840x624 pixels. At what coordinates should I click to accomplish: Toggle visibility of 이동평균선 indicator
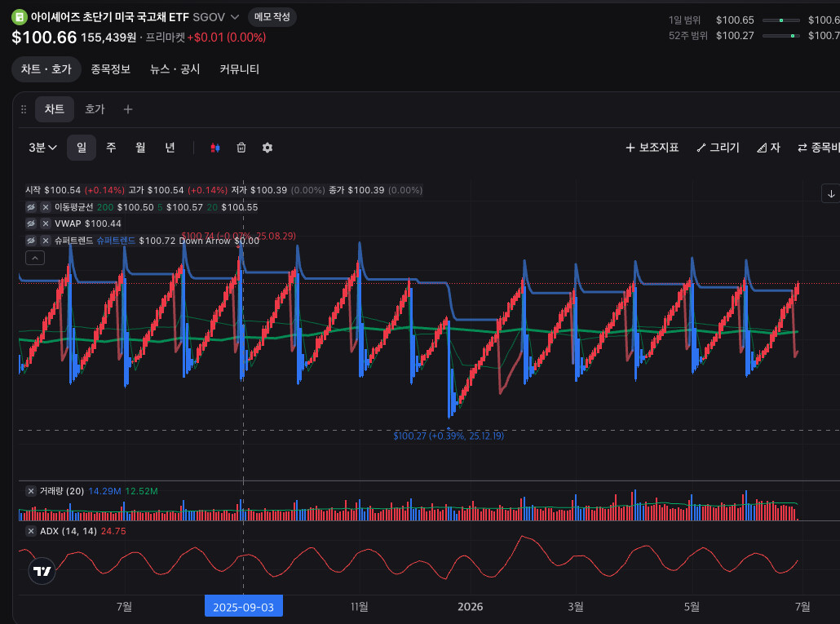(x=31, y=207)
